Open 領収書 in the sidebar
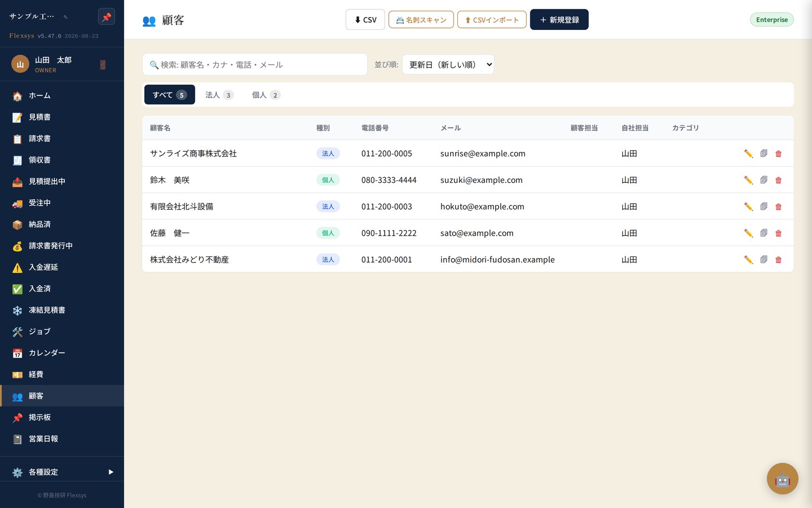This screenshot has height=508, width=812. point(62,160)
